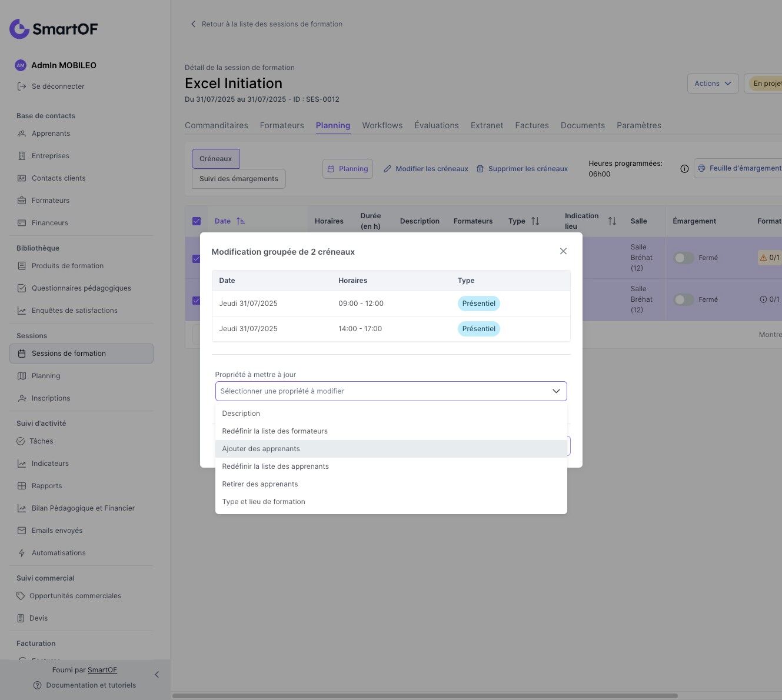Open the Documents tab
Viewport: 782px width, 700px height.
tap(583, 125)
